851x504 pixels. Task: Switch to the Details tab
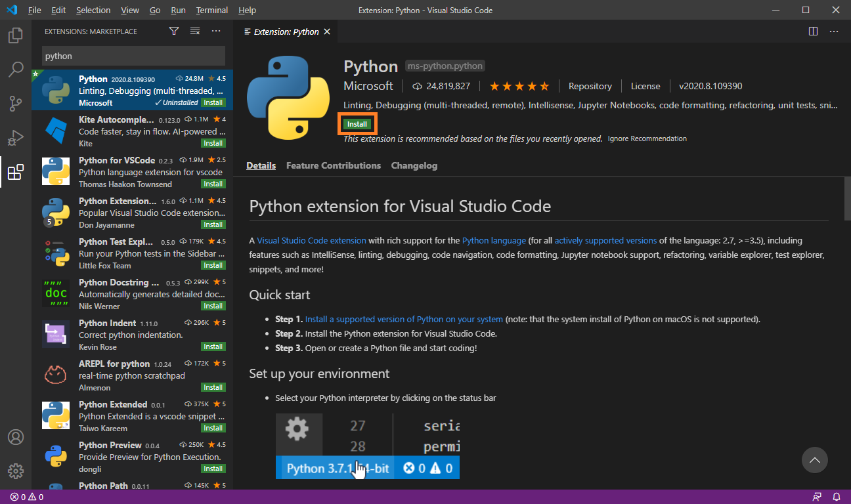point(261,165)
